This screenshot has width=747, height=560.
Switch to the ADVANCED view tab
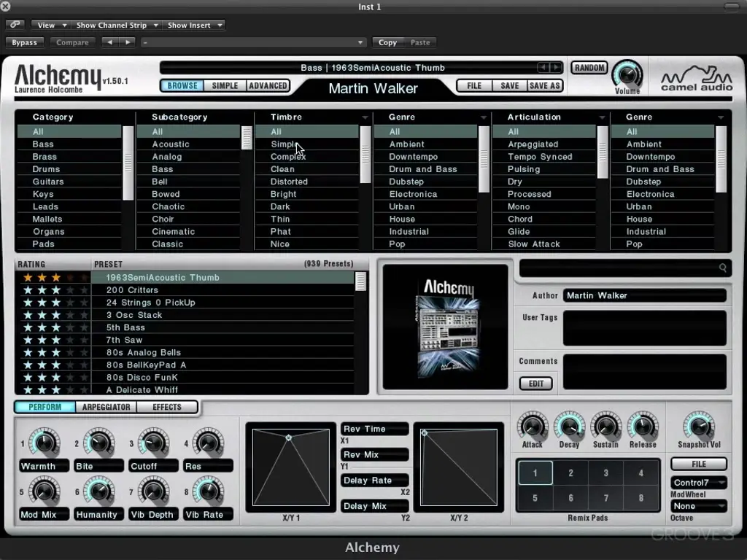click(268, 86)
